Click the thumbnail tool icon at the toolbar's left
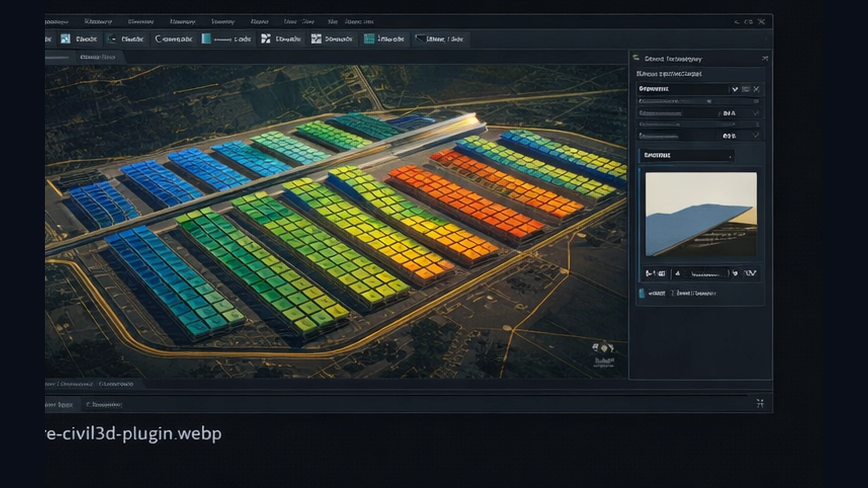Image resolution: width=868 pixels, height=488 pixels. (66, 39)
